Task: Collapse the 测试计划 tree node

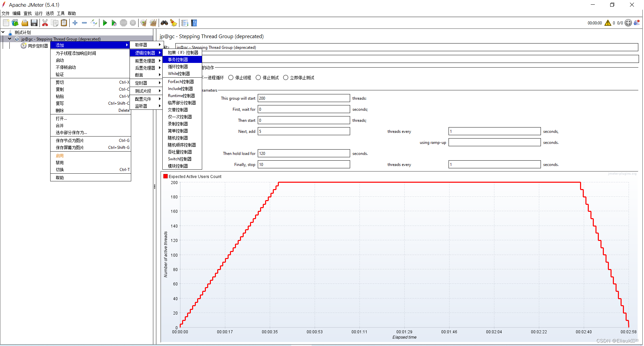Action: pyautogui.click(x=3, y=32)
